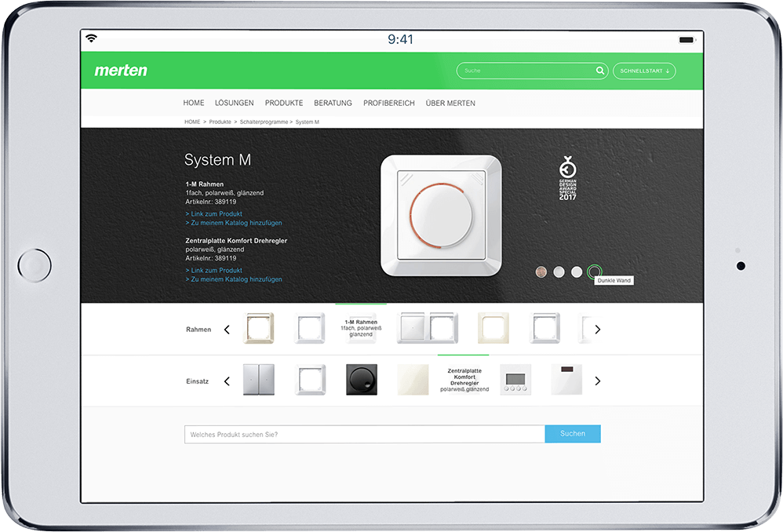Select the copper-brown wall color swatch
Viewport: 783px width, 532px height.
[541, 271]
